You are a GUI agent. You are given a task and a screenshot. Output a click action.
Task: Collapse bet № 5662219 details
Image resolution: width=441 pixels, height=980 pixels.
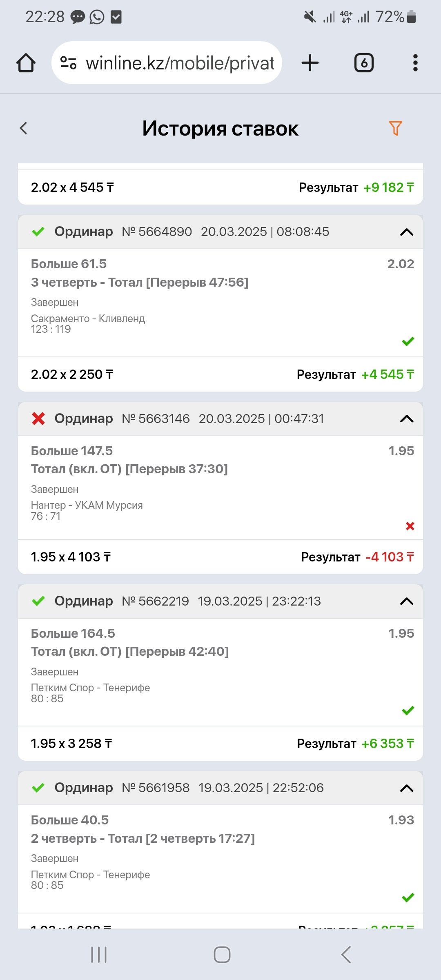click(407, 601)
